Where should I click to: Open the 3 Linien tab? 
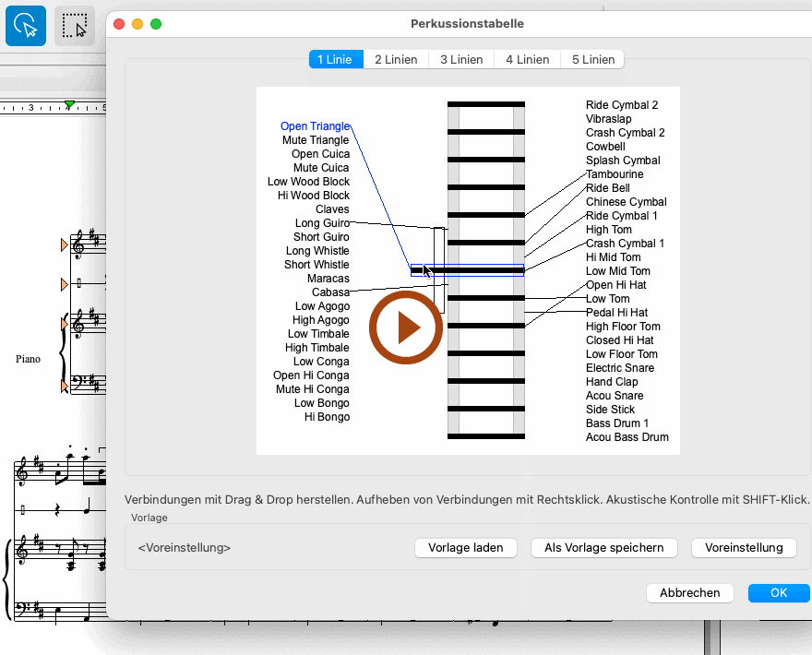tap(461, 59)
